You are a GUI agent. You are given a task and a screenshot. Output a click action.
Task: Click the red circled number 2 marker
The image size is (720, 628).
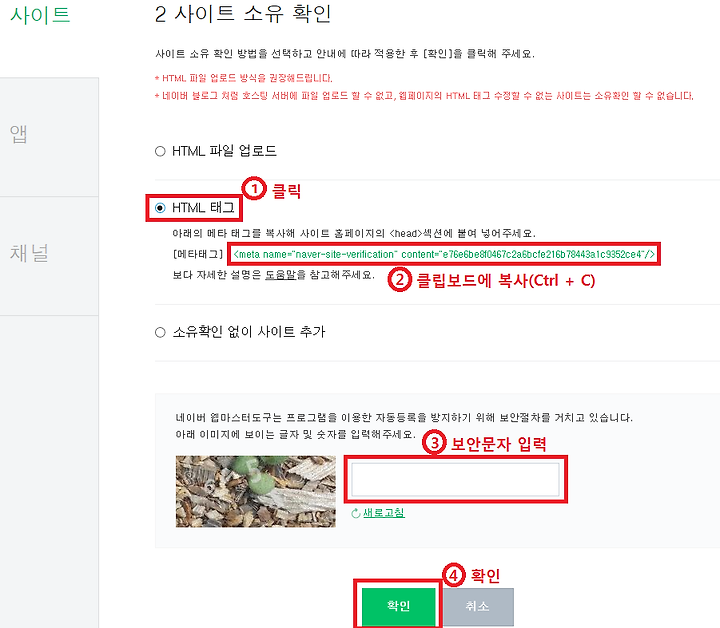click(399, 280)
